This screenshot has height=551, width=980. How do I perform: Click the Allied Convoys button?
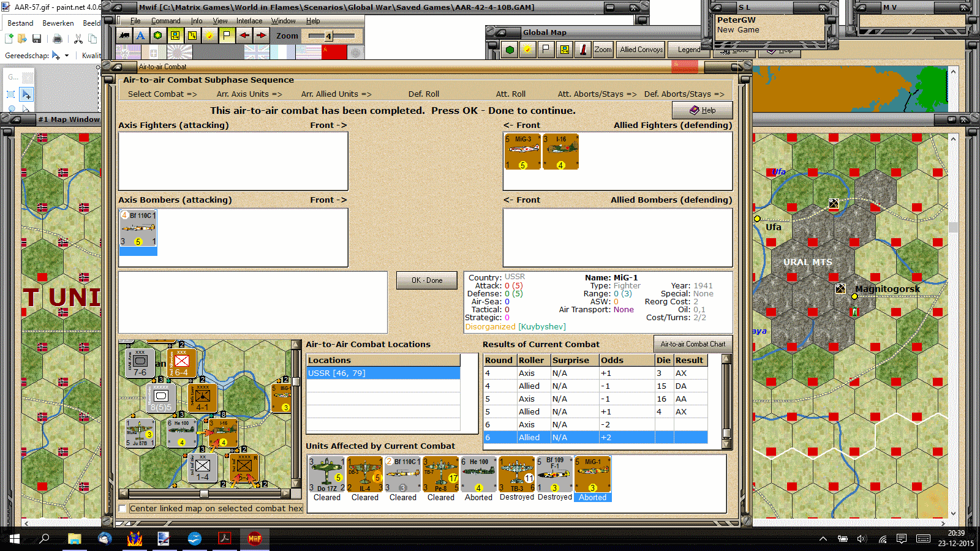[641, 50]
